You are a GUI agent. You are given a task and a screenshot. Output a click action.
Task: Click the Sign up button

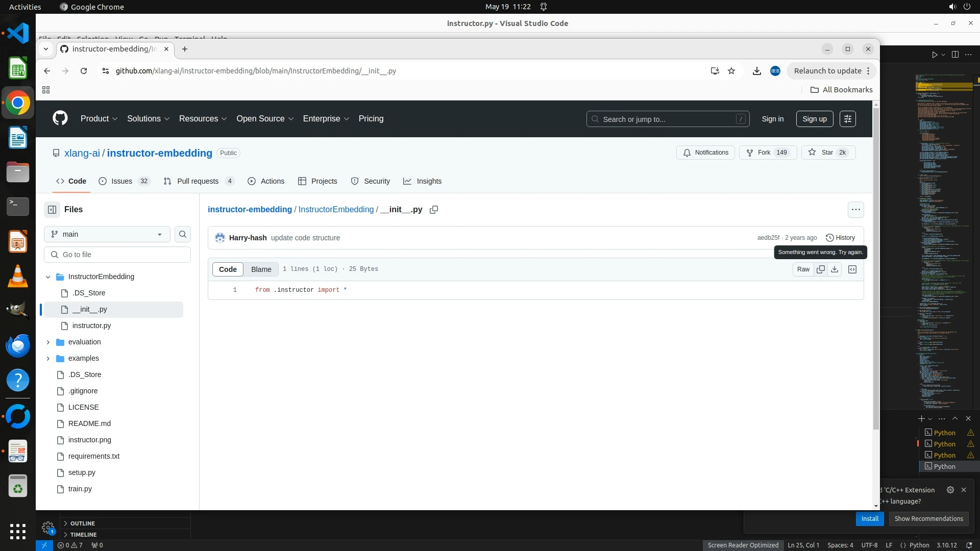click(x=814, y=119)
